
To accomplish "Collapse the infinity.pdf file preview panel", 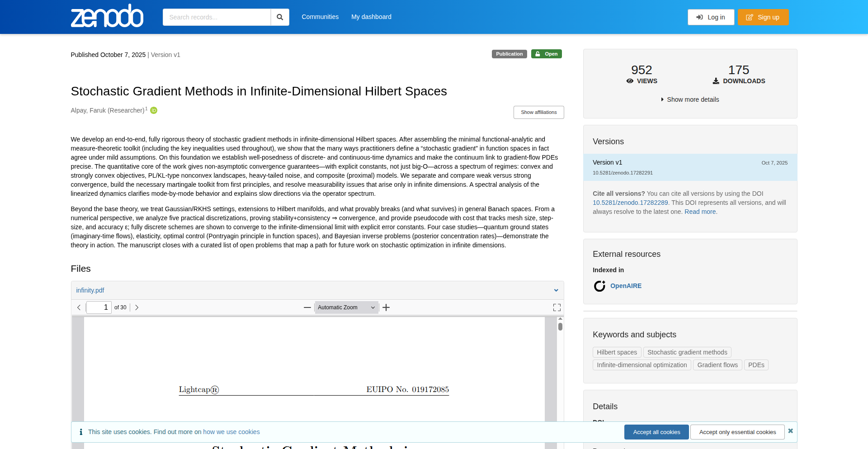I will coord(556,290).
